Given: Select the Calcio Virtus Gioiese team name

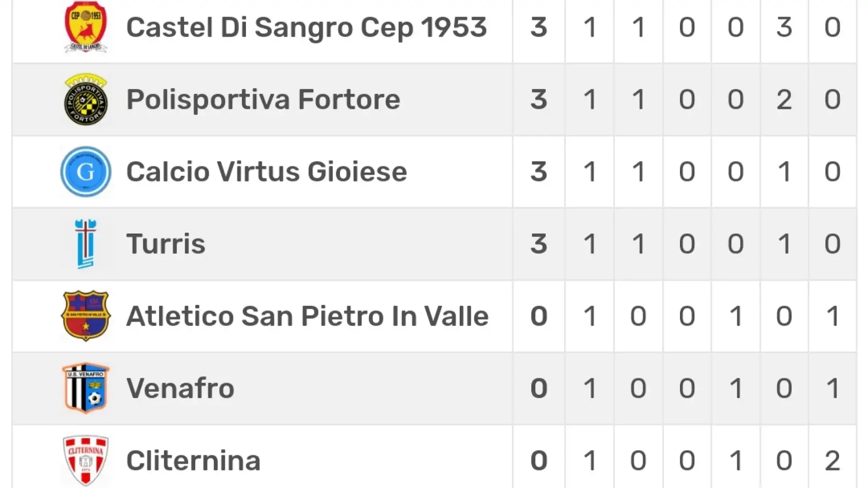Looking at the screenshot, I should pos(267,172).
